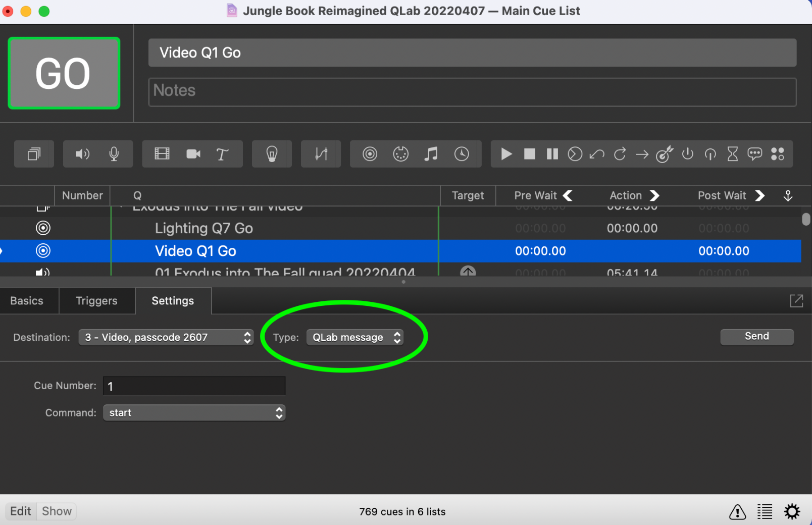Select the Lighting Q7 Go cue row
This screenshot has height=525, width=812.
click(400, 228)
